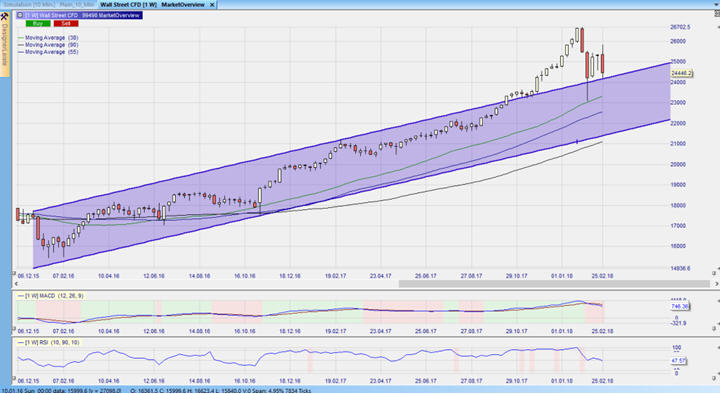This screenshot has width=722, height=394.
Task: Select Moving Average (90) legend entry
Action: [x=48, y=45]
